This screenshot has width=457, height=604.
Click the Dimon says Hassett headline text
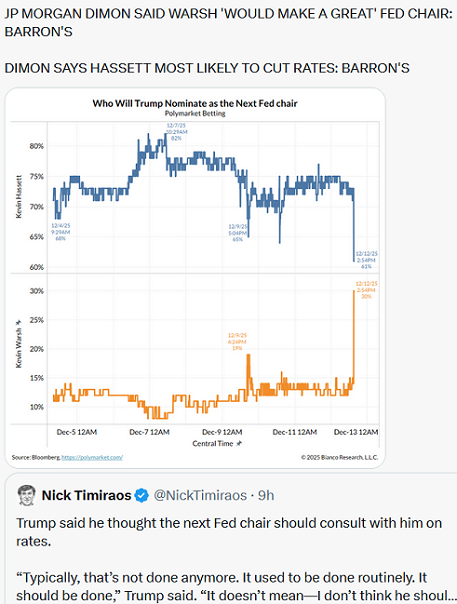207,68
